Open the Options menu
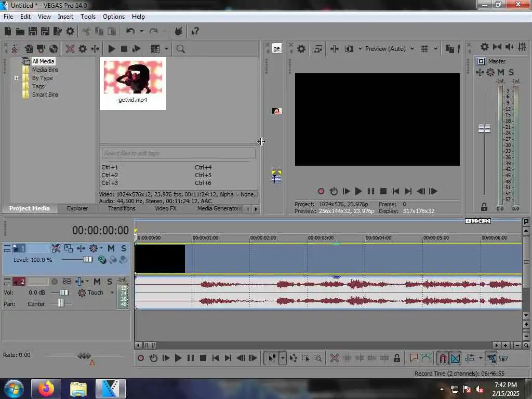The image size is (532, 399). point(114,16)
